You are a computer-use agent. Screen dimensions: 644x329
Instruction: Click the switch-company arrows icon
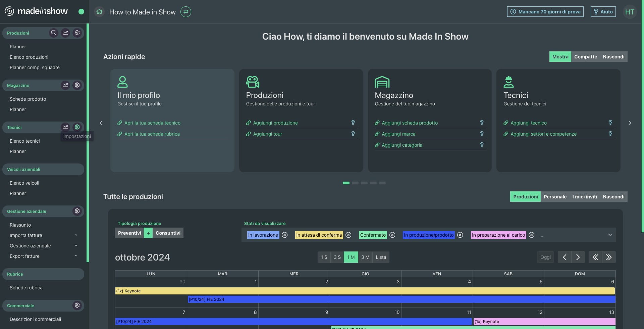186,12
